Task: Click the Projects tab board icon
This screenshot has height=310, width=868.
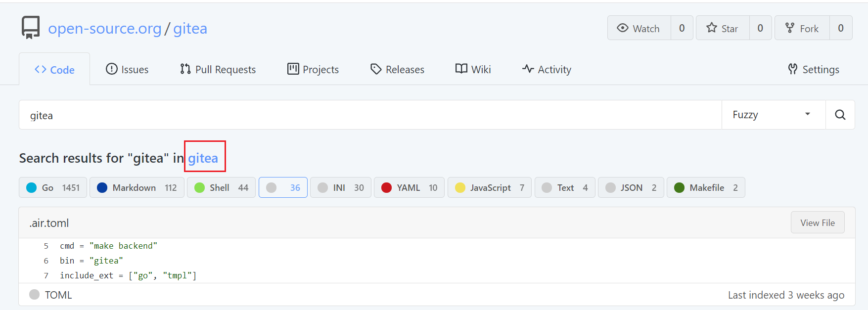Action: tap(293, 69)
